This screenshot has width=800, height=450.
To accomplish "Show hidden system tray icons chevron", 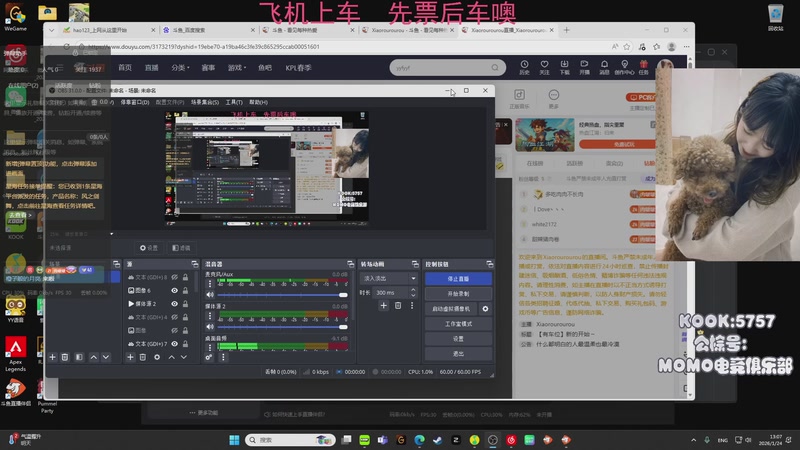I will tap(693, 440).
